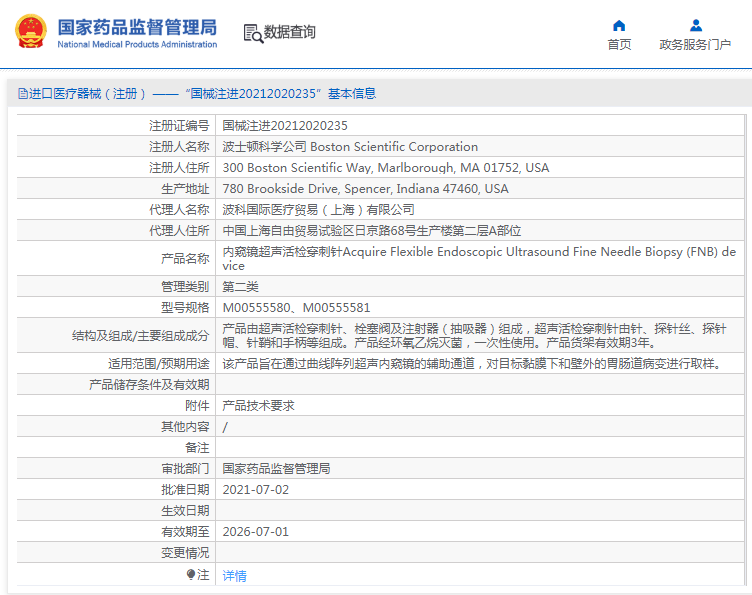Select model numbers M00555580、M00555581
Image resolution: width=752 pixels, height=595 pixels.
296,308
